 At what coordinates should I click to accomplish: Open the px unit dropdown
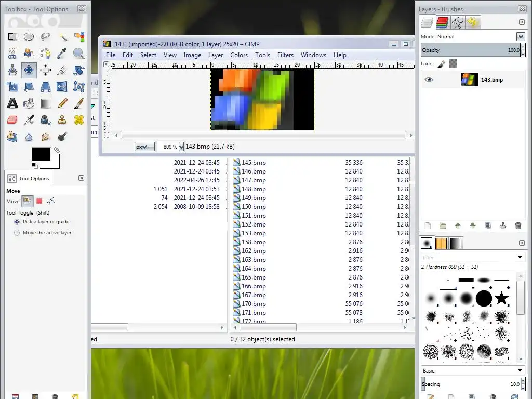(144, 147)
